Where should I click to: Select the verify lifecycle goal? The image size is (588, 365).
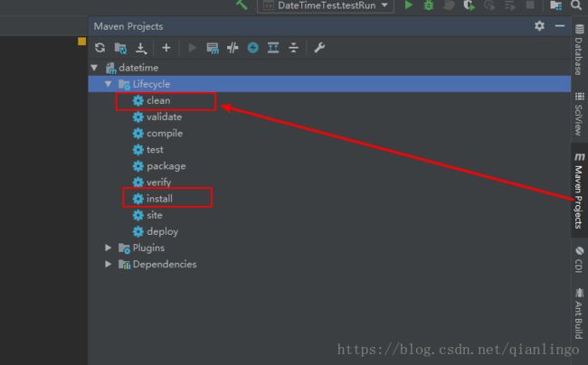coord(159,182)
